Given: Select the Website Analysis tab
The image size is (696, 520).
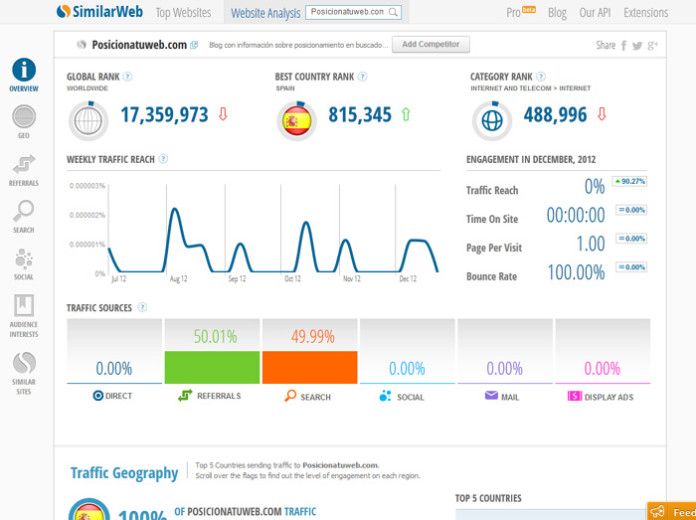Looking at the screenshot, I should [264, 13].
